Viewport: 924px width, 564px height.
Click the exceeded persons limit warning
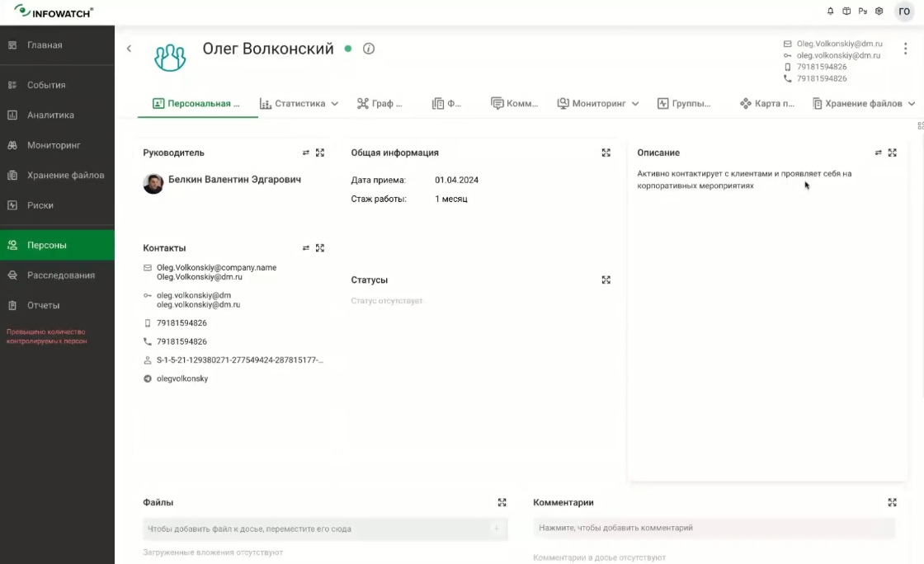(x=46, y=336)
